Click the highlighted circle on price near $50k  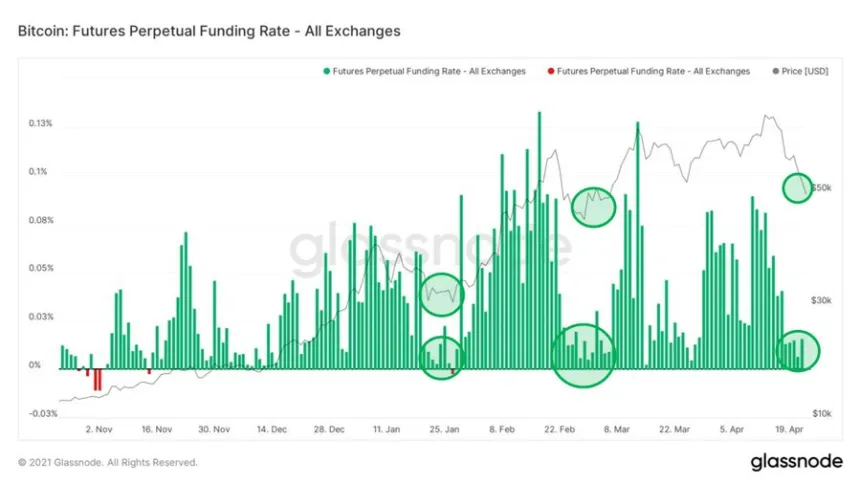tap(797, 187)
